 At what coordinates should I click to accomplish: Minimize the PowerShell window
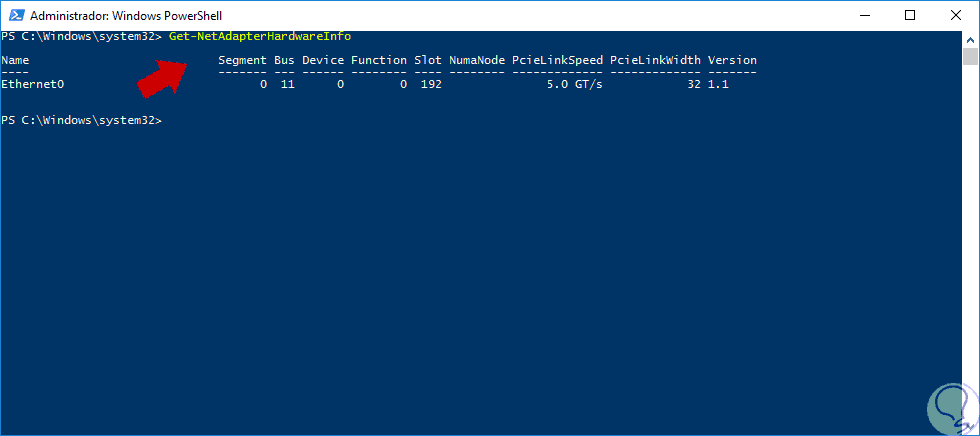861,15
